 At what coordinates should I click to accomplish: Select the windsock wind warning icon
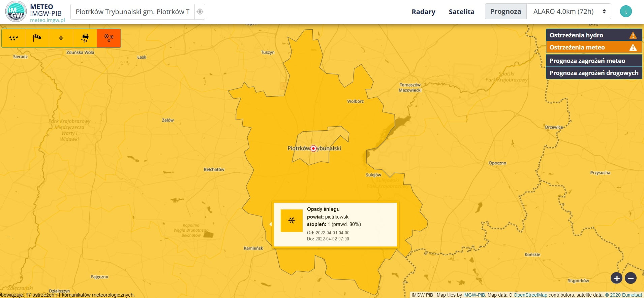(x=37, y=38)
